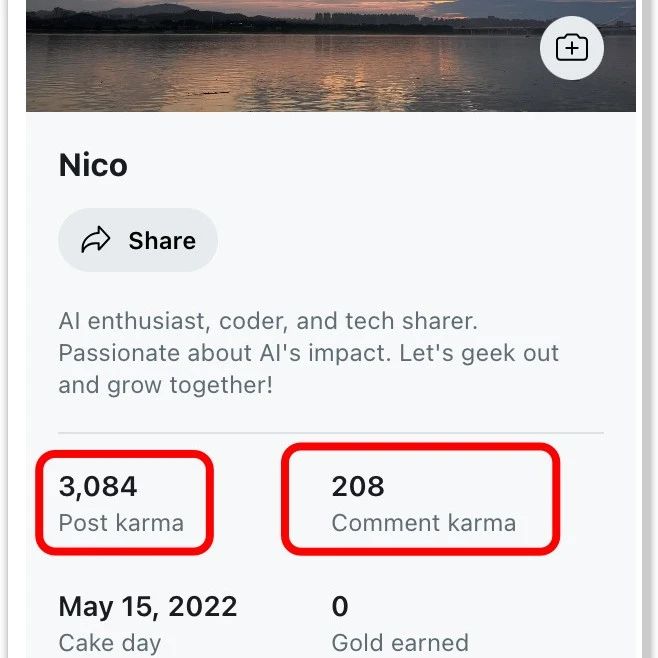This screenshot has height=658, width=658.
Task: Click the Gold earned label
Action: (400, 643)
